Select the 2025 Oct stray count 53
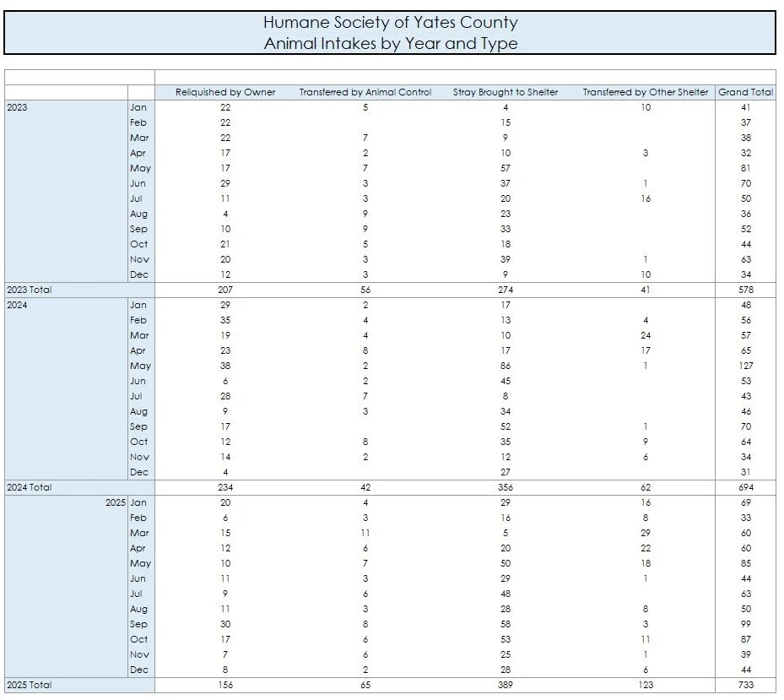The width and height of the screenshot is (784, 700). pyautogui.click(x=506, y=639)
